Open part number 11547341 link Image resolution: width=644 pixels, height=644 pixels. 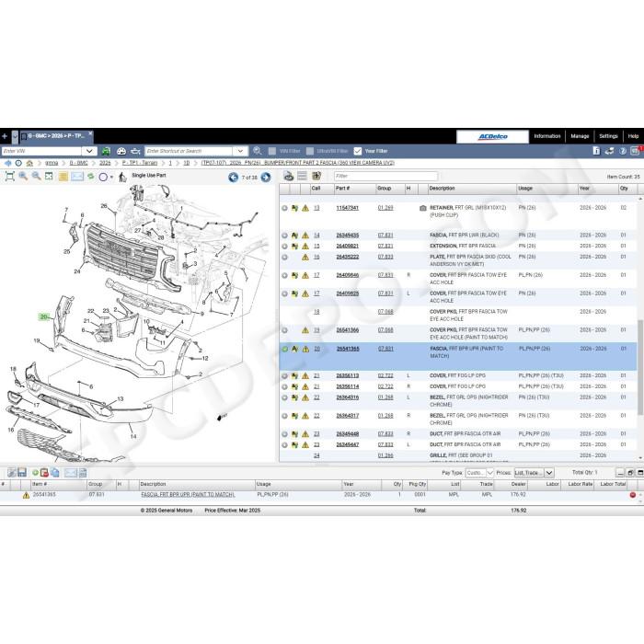click(348, 208)
